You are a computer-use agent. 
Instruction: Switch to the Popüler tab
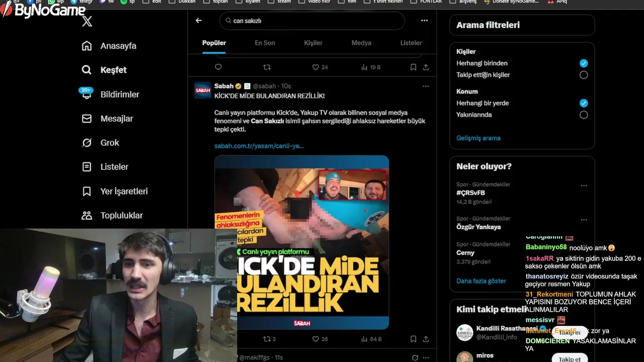(214, 43)
